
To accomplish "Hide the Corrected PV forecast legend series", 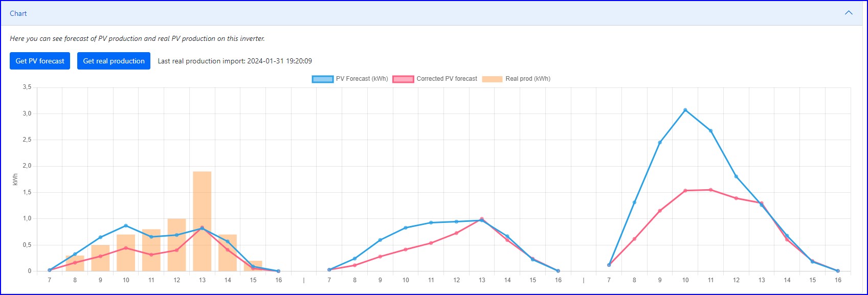I will (x=435, y=79).
